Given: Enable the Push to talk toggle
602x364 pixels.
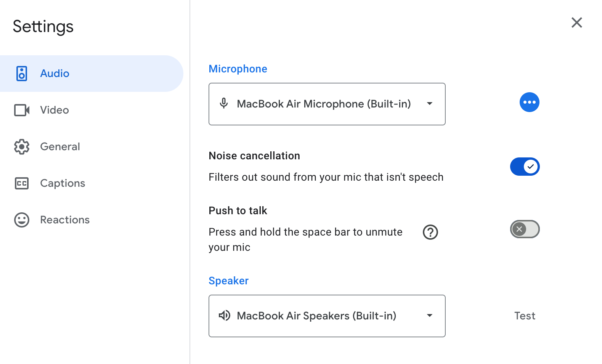Looking at the screenshot, I should pyautogui.click(x=525, y=229).
